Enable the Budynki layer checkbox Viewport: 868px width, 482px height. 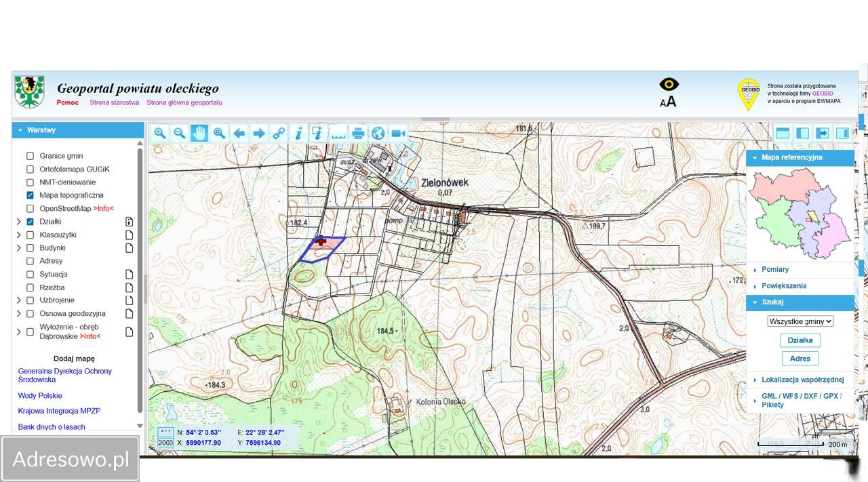[30, 248]
